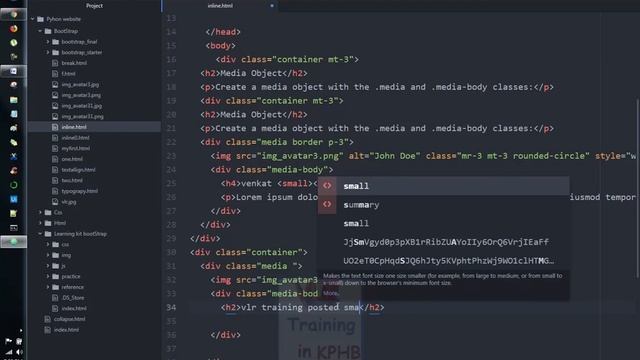This screenshot has height=360, width=640.
Task: Choose the 'JjSmVgyd0p3pXB1r...' autocomplete suggestion
Action: 444,242
